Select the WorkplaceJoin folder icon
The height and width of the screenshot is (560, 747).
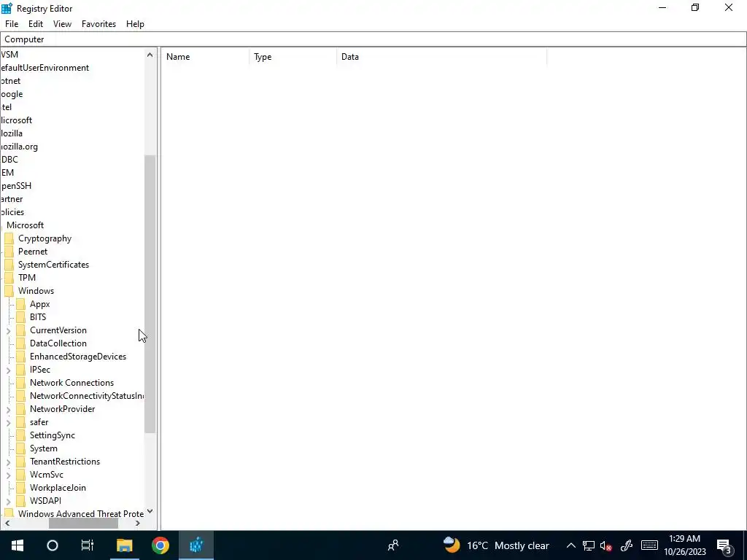20,487
